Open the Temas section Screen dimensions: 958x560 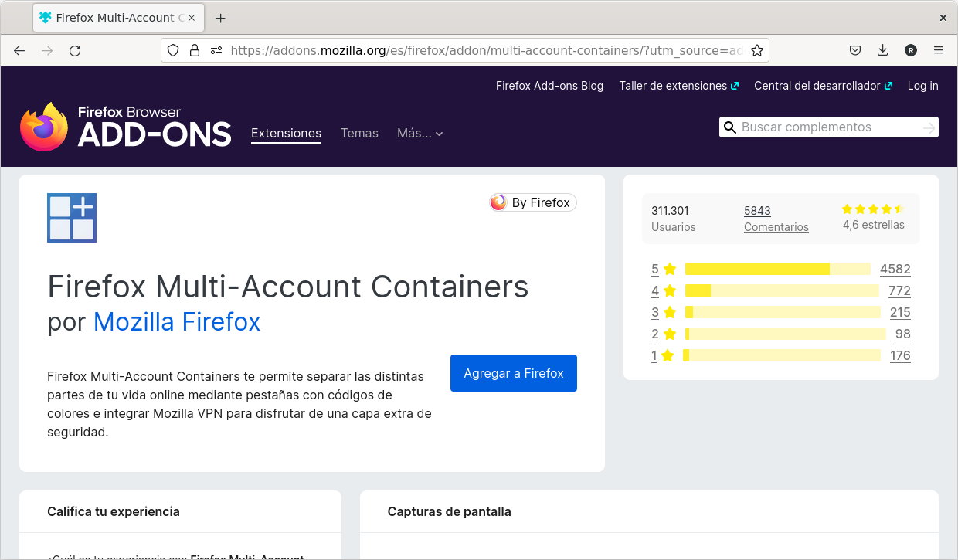359,133
